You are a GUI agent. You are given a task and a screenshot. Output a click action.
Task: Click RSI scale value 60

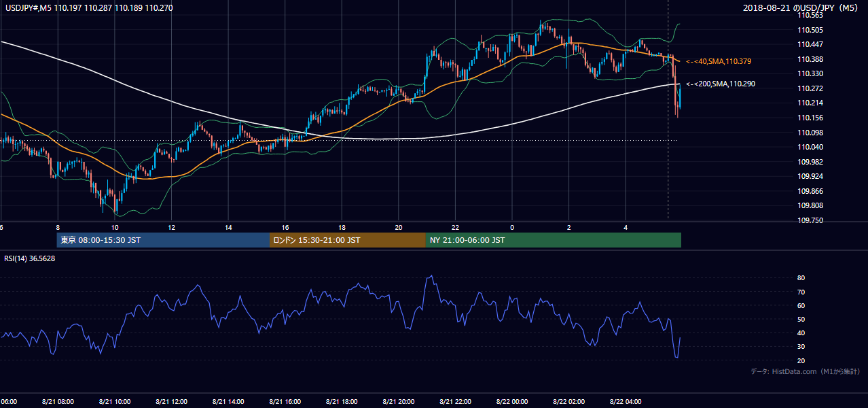[801, 305]
